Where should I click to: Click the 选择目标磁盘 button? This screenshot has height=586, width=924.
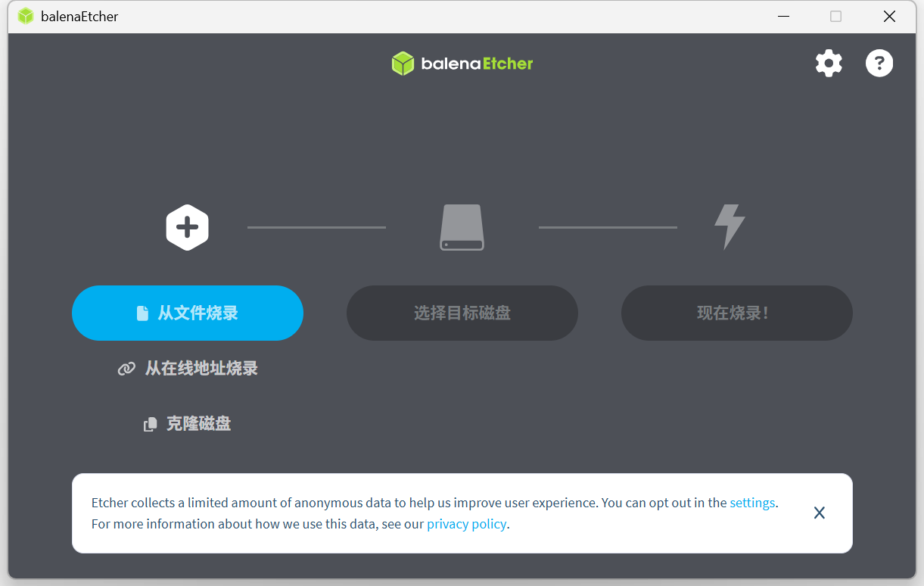pos(462,313)
